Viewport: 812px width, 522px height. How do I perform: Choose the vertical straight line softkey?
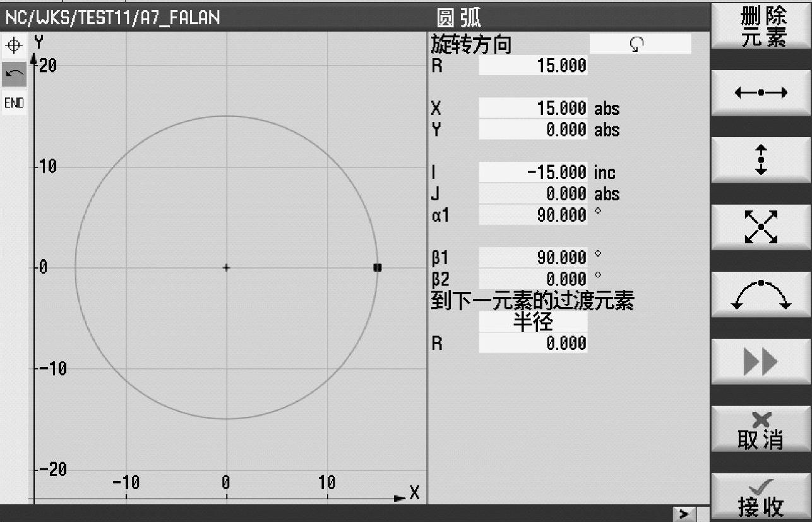[x=761, y=160]
